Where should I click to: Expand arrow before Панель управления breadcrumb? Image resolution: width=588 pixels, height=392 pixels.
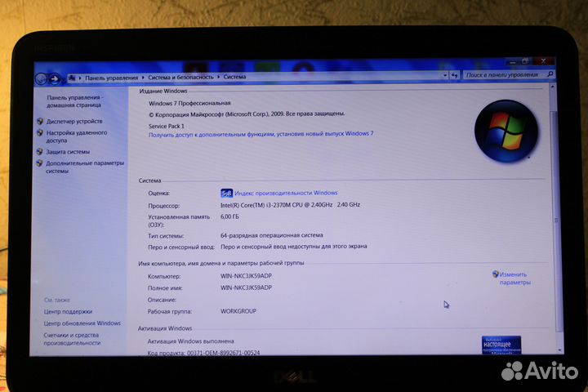(x=80, y=78)
